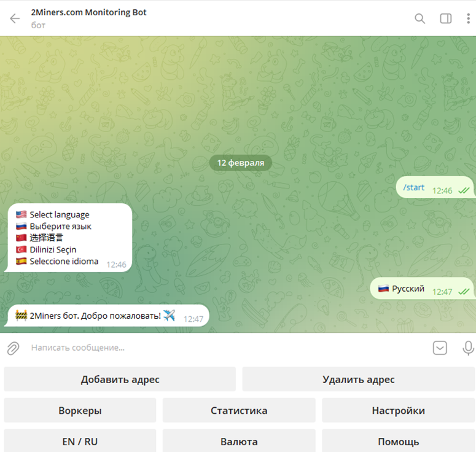Click the paperclip attach file icon

pyautogui.click(x=13, y=348)
